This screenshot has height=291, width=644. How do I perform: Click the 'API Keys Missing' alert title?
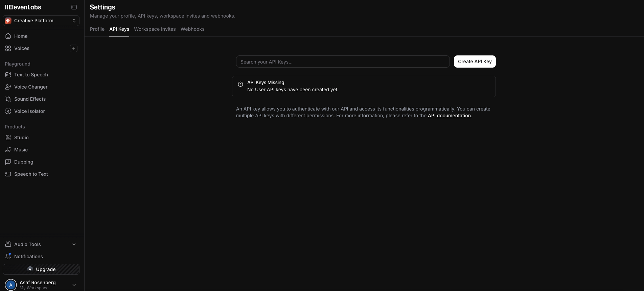[266, 82]
